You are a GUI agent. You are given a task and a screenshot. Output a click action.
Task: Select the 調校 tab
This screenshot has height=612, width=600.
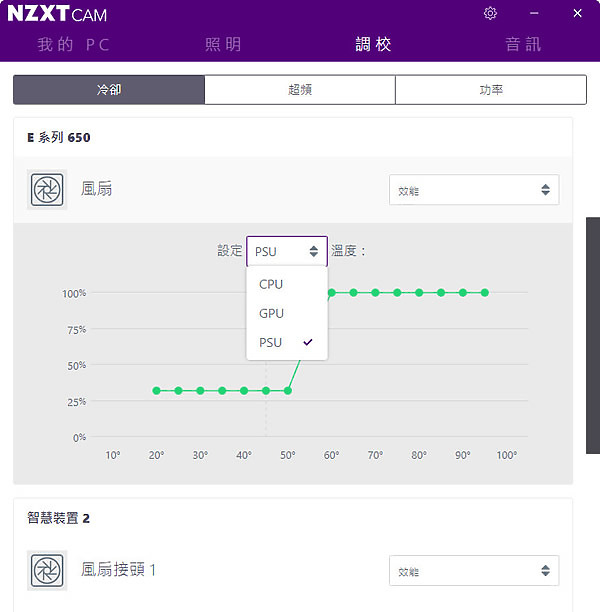click(373, 44)
